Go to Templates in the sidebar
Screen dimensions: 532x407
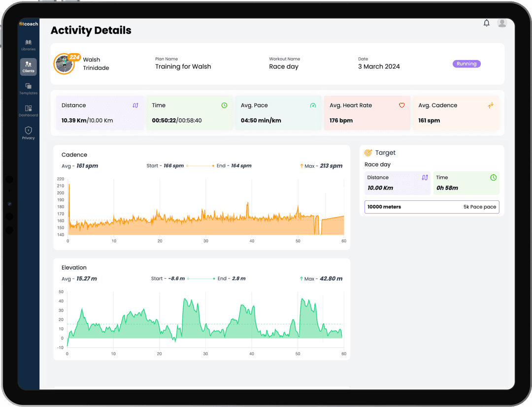(x=29, y=89)
